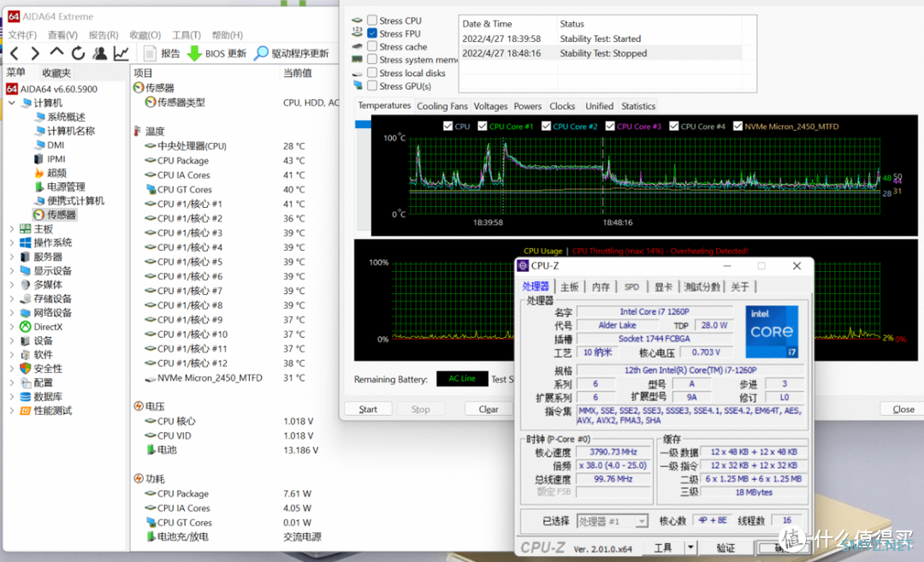Tick the Stress system memory checkbox
The image size is (924, 562).
[x=372, y=60]
